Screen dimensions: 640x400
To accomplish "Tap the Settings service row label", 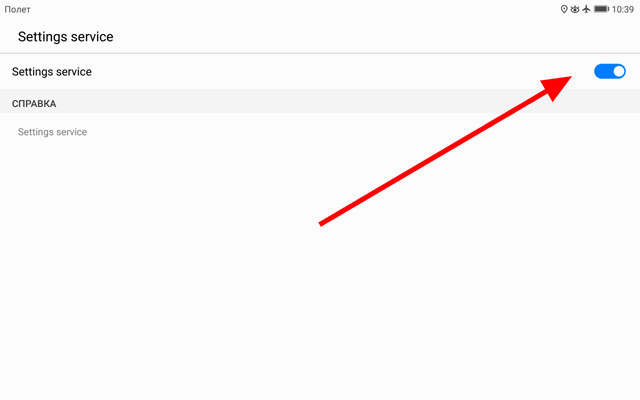I will [x=51, y=72].
